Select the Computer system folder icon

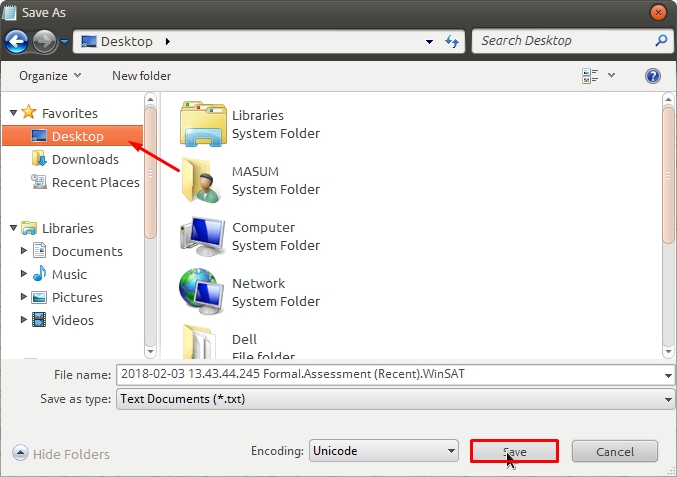coord(203,236)
